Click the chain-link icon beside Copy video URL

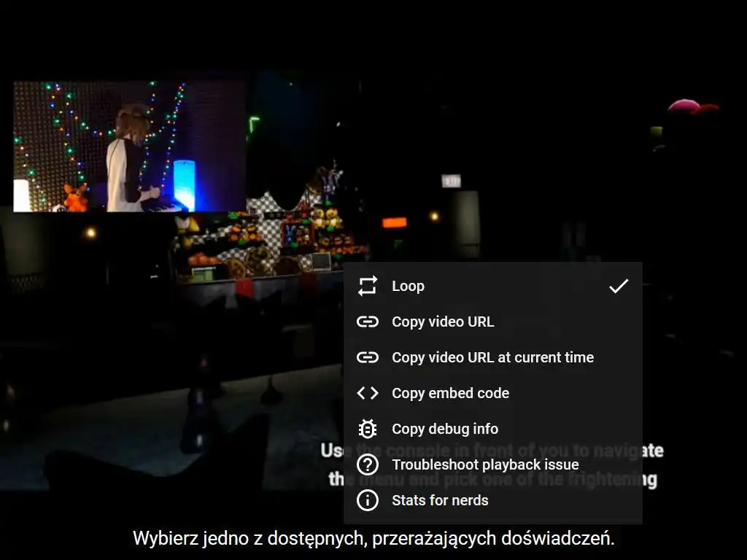tap(368, 322)
